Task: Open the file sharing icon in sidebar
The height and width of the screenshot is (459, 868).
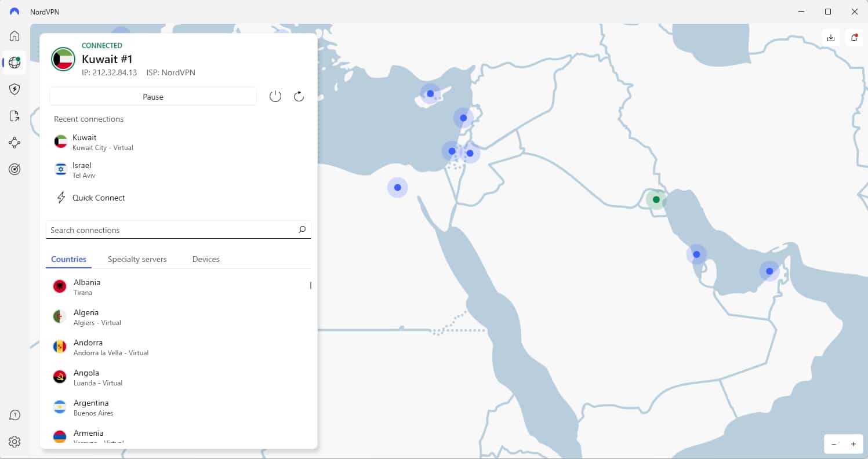Action: [x=14, y=116]
